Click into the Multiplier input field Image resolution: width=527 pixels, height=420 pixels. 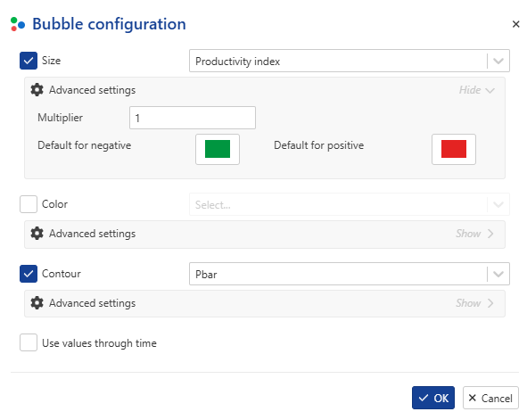click(x=193, y=118)
